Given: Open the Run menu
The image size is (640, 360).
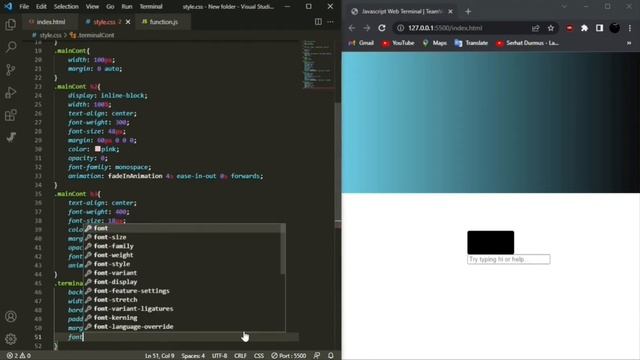Looking at the screenshot, I should click(x=127, y=7).
